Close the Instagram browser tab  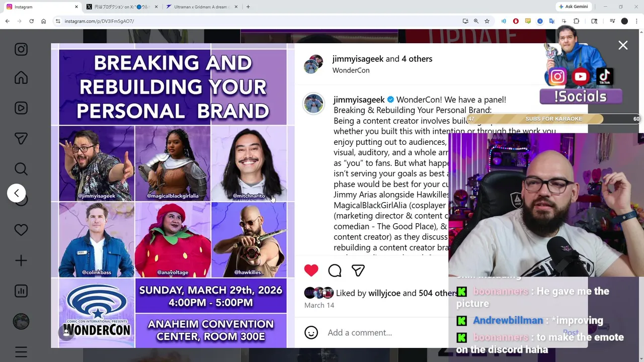(x=76, y=7)
